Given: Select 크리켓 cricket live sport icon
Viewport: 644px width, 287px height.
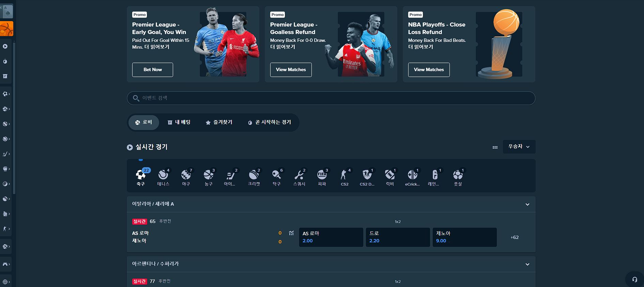Looking at the screenshot, I should (x=254, y=177).
